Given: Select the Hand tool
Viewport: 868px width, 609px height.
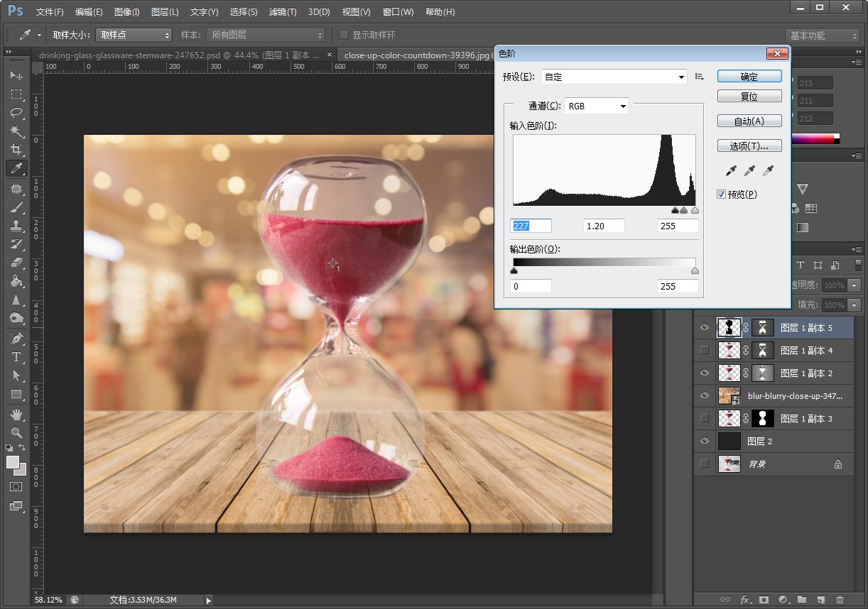Looking at the screenshot, I should 16,414.
